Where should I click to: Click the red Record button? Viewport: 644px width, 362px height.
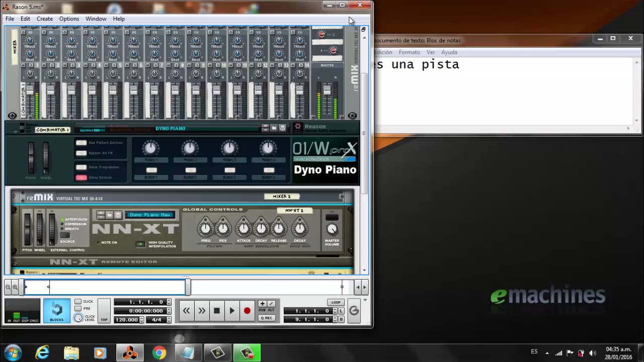(x=247, y=311)
